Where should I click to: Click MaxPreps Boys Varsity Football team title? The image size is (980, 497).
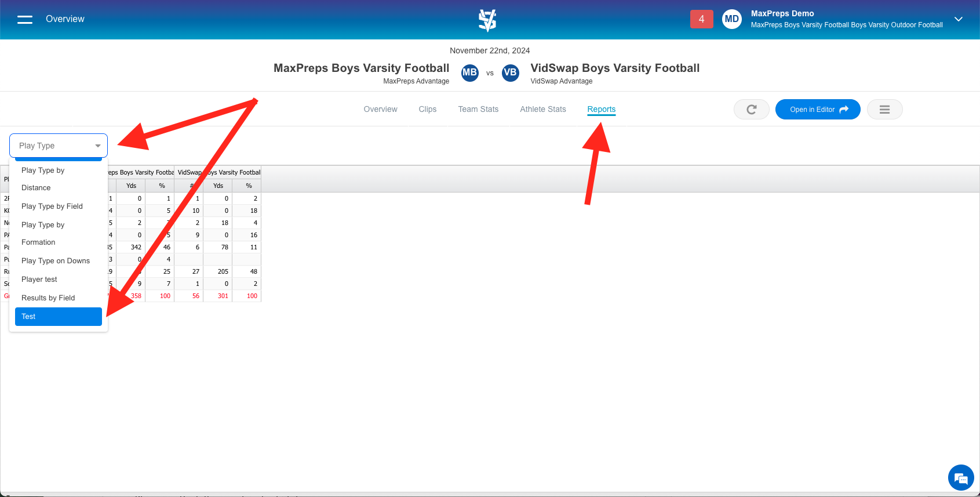coord(361,68)
